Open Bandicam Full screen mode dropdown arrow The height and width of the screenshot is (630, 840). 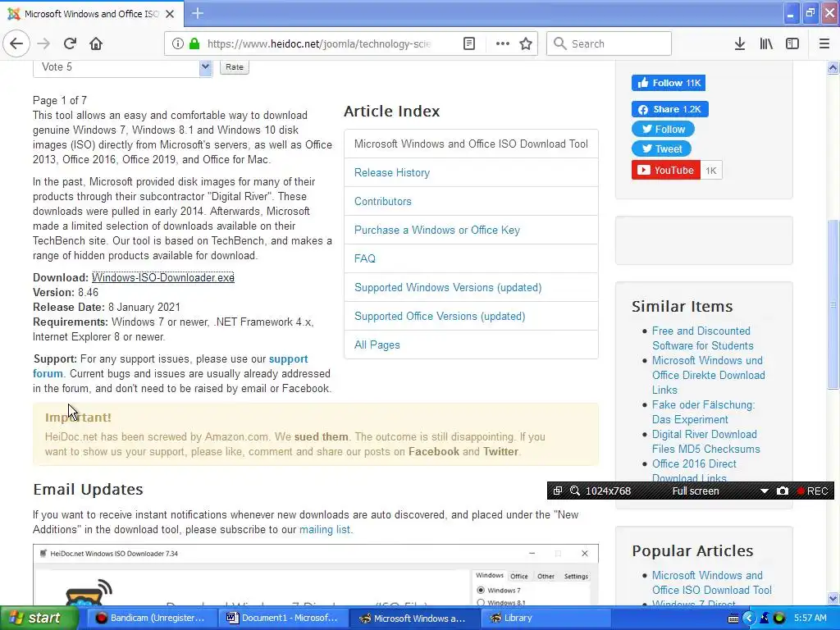[x=765, y=491]
